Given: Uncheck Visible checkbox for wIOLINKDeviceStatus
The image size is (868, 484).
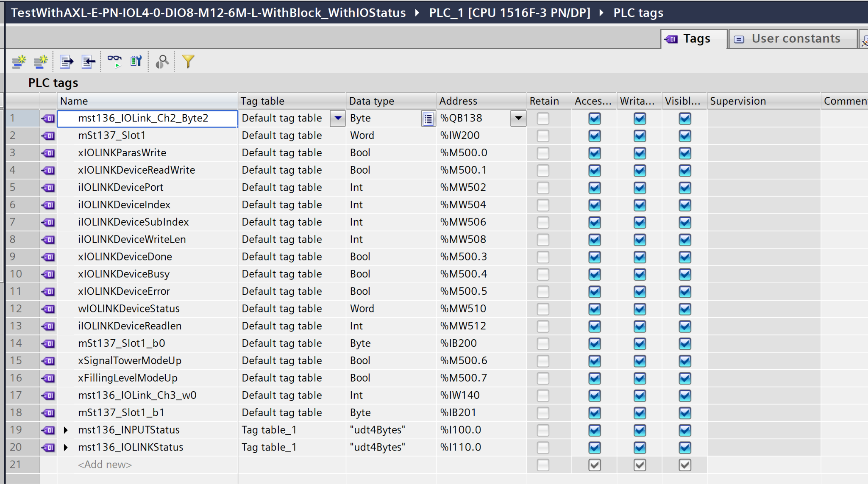Looking at the screenshot, I should [684, 309].
